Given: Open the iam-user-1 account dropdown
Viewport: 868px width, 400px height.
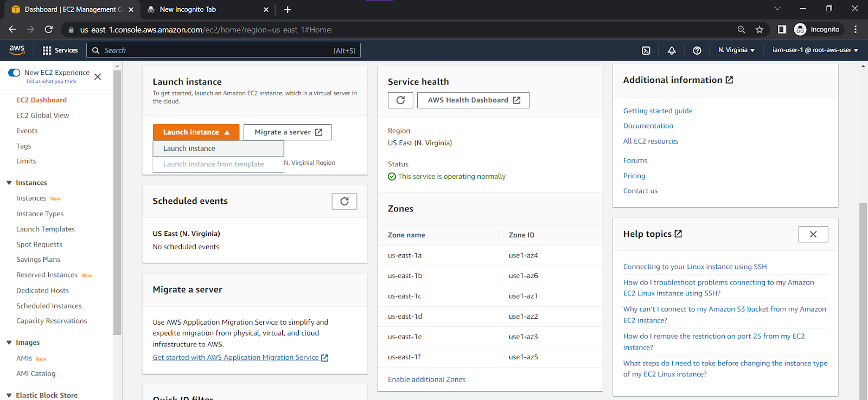Looking at the screenshot, I should point(815,50).
